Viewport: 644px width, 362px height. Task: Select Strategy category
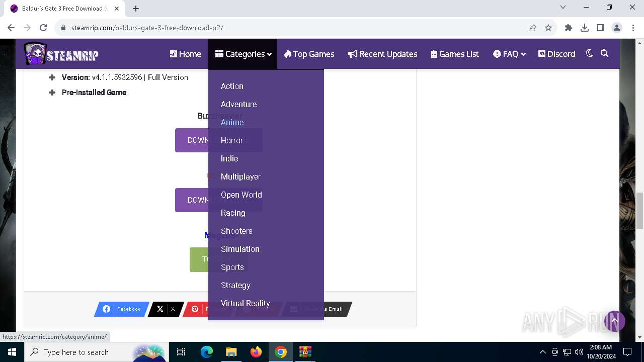[x=235, y=285]
